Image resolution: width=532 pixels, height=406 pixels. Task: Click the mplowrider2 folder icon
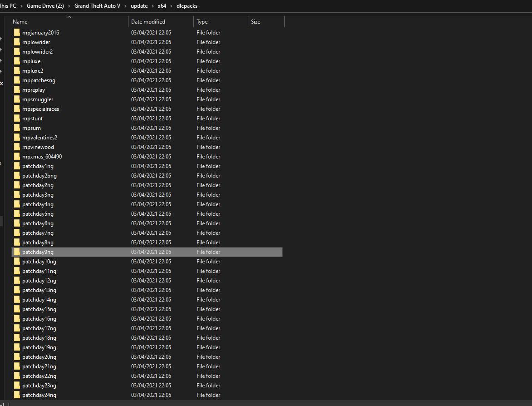click(17, 52)
